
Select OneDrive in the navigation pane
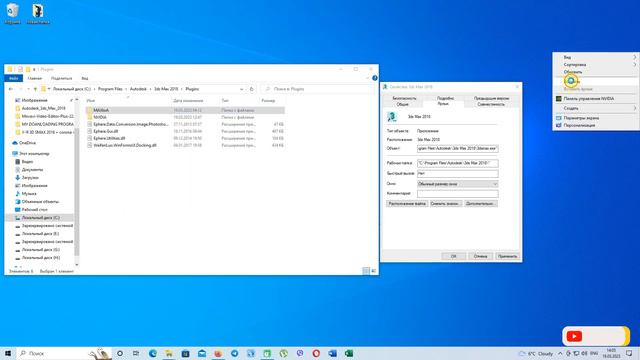[27, 143]
